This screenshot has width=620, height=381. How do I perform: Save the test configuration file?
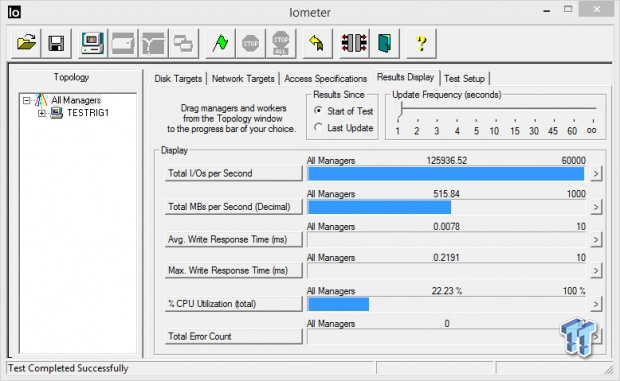point(56,43)
